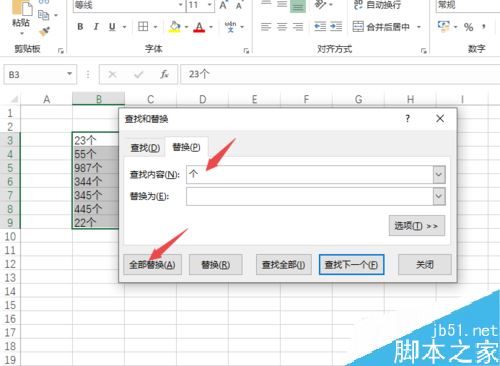Increase font size with large A

click(x=223, y=5)
